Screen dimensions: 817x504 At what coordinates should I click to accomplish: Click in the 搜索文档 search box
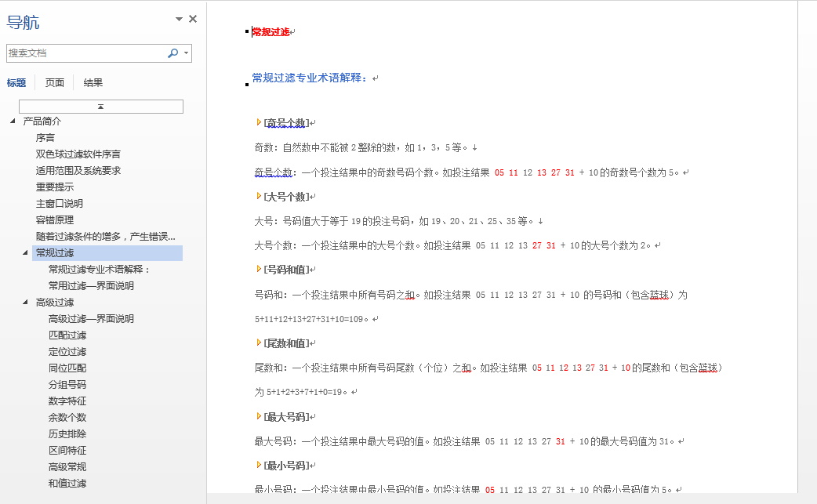pyautogui.click(x=85, y=53)
